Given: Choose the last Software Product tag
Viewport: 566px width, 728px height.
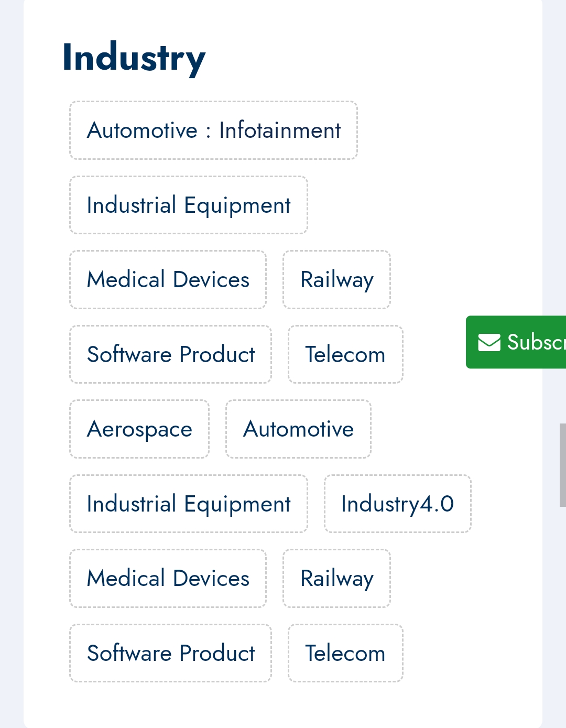Looking at the screenshot, I should click(x=171, y=653).
